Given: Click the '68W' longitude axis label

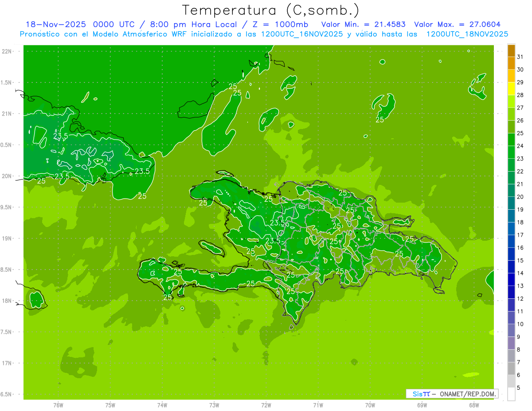Looking at the screenshot, I should click(474, 405).
